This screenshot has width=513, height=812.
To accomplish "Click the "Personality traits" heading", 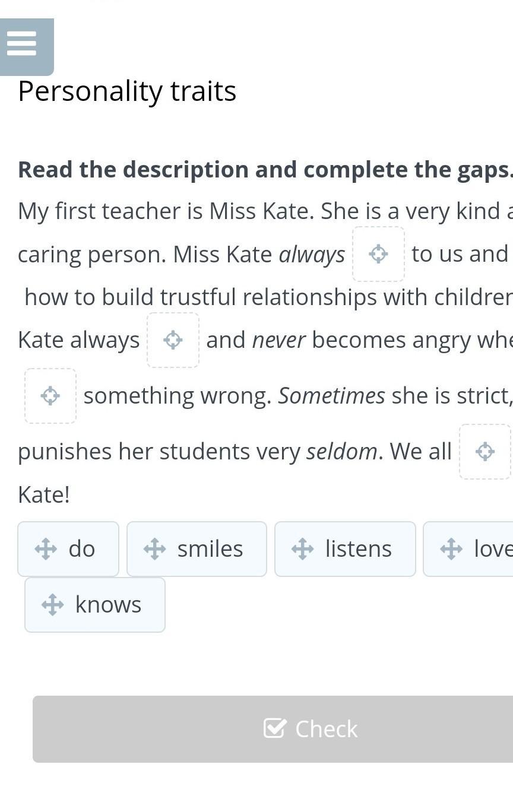I will [127, 91].
